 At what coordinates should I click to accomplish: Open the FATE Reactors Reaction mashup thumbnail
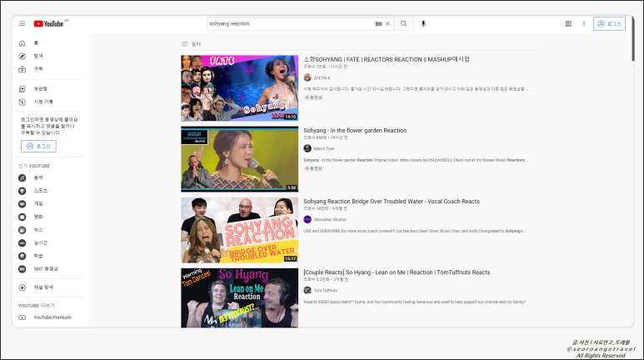point(239,88)
